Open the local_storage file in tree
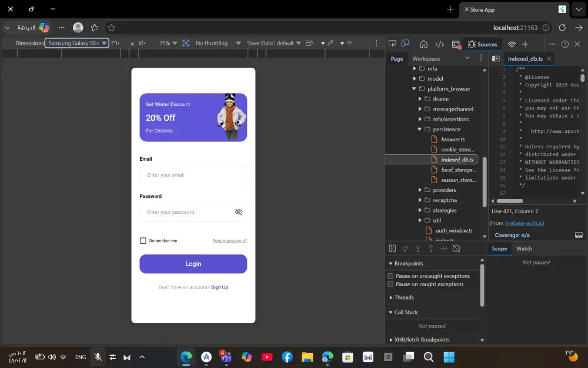This screenshot has width=588, height=368. (459, 170)
